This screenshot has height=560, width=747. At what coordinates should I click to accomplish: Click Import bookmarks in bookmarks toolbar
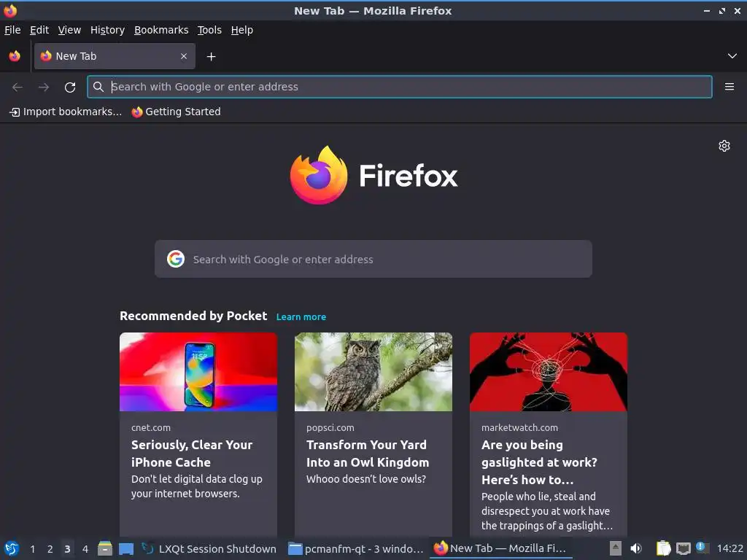pos(66,112)
